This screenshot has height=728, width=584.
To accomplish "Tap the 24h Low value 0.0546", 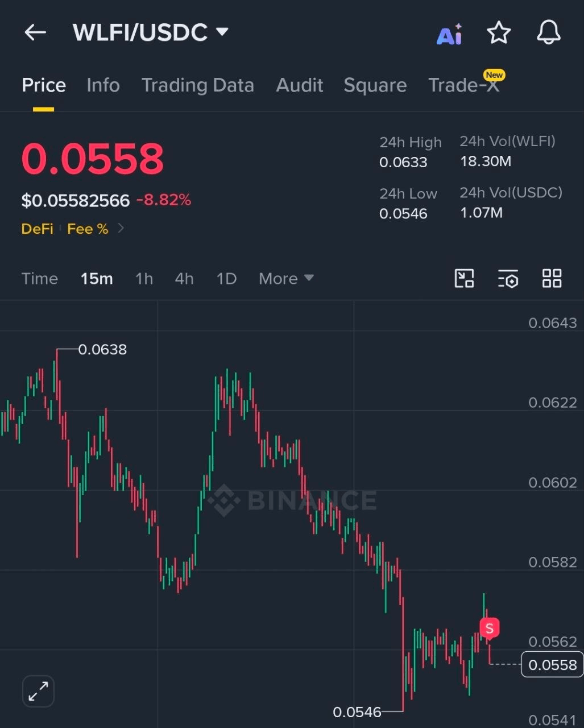I will 403,213.
